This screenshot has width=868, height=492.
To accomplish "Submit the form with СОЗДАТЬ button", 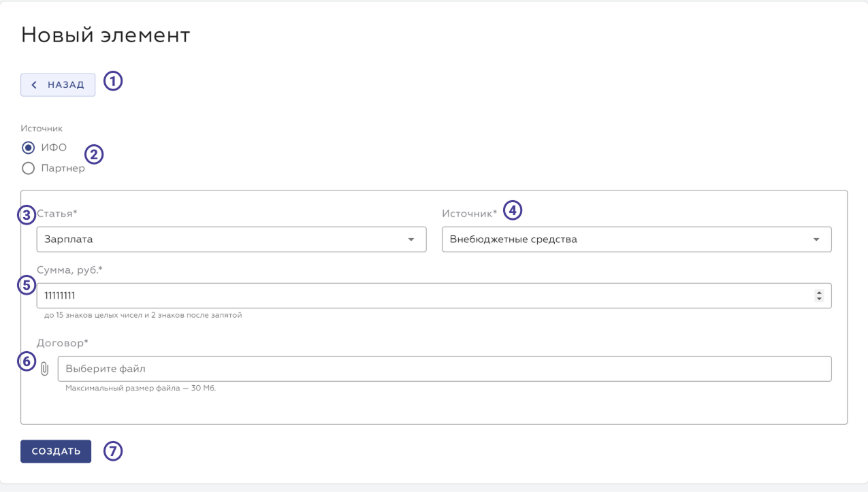I will (x=56, y=451).
